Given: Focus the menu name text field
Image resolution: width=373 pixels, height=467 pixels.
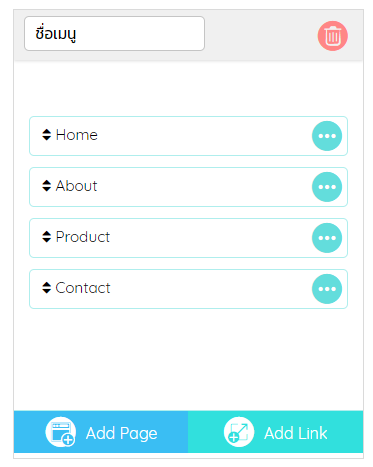Looking at the screenshot, I should click(x=114, y=34).
